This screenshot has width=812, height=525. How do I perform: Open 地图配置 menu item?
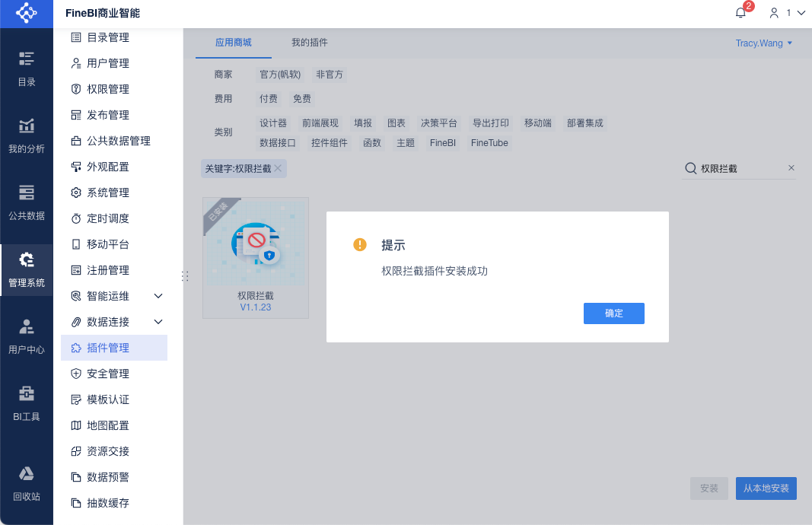click(x=114, y=425)
